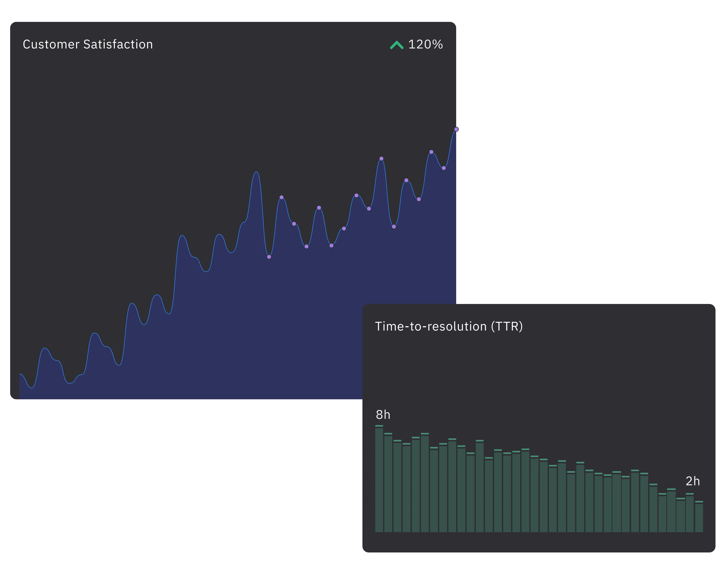Click the final purple data point at chart's right edge
The image size is (728, 572).
[456, 129]
